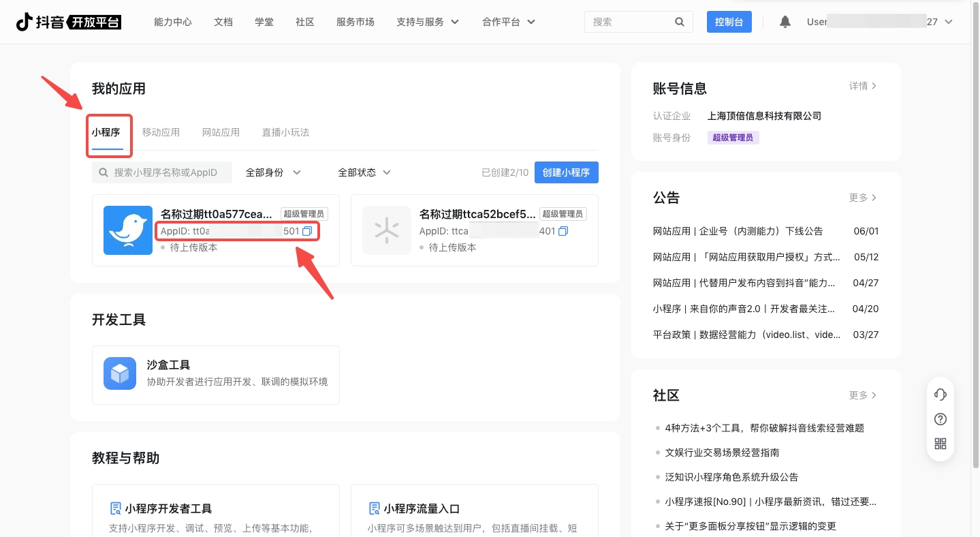Open mini program 名称过期tt0a577cea
Viewport: 980px width, 537px height.
[x=216, y=230]
